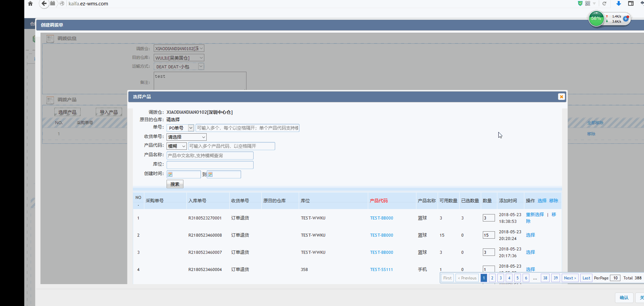Jump to the Last page
Viewport: 644px width, 306px height.
[586, 278]
